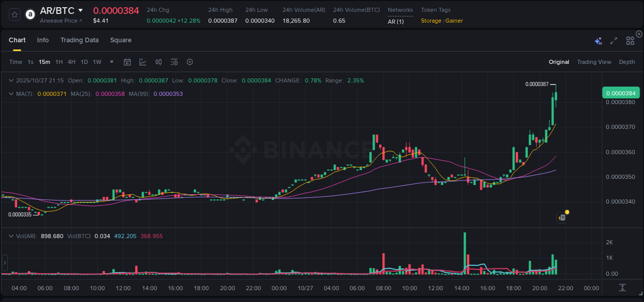Open the chart layout grid icon
This screenshot has height=302, width=644.
coord(630,40)
